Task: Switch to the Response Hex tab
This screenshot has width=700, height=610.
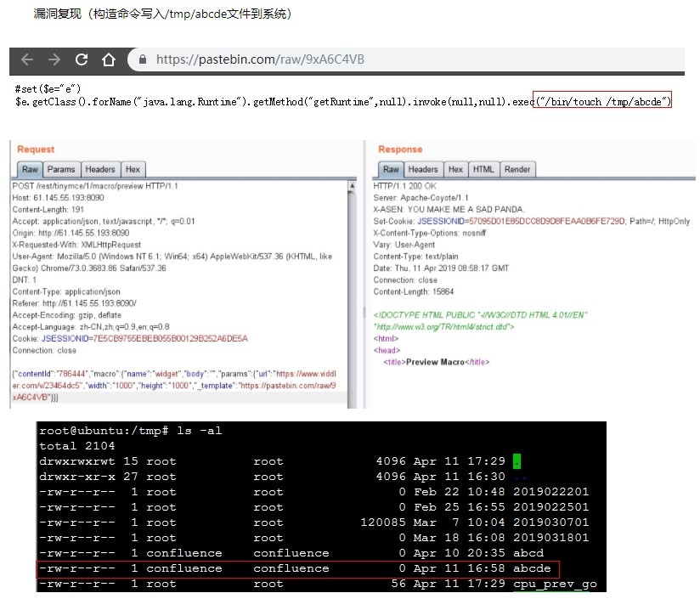Action: click(x=455, y=169)
